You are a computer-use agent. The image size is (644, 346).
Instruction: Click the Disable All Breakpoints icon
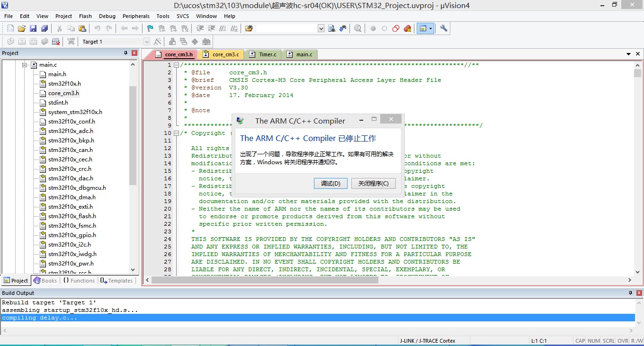point(396,28)
